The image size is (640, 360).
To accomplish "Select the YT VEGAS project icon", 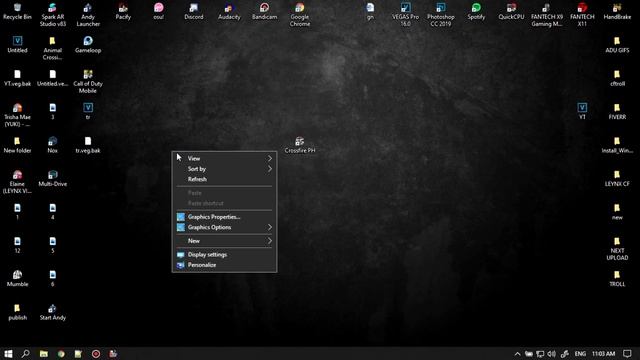I will pyautogui.click(x=582, y=111).
